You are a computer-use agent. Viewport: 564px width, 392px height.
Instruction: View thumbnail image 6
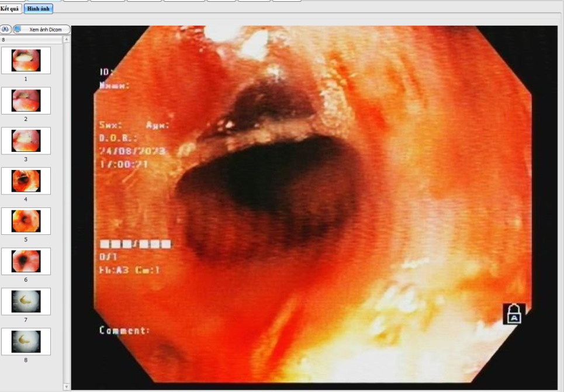26,261
